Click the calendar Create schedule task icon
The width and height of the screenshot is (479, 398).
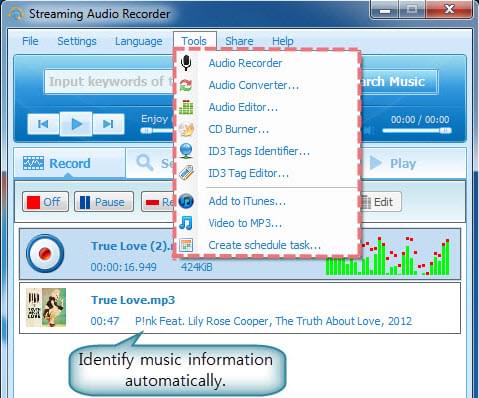click(x=186, y=245)
